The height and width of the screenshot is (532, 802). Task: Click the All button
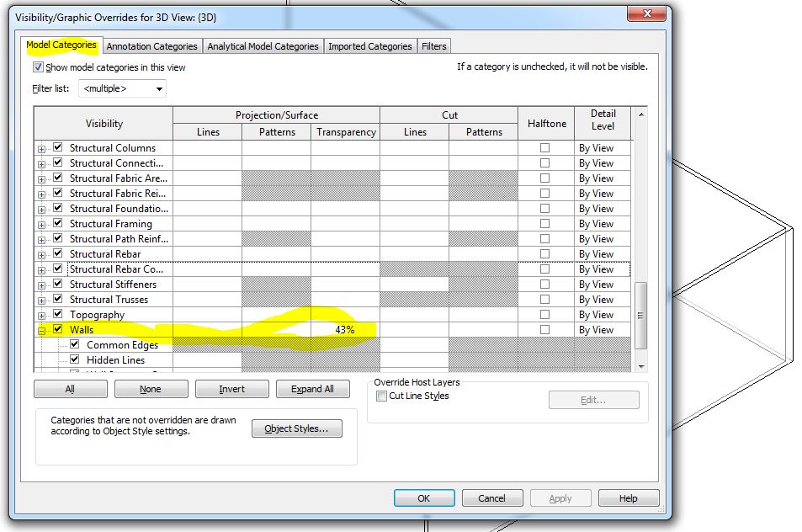pyautogui.click(x=71, y=389)
